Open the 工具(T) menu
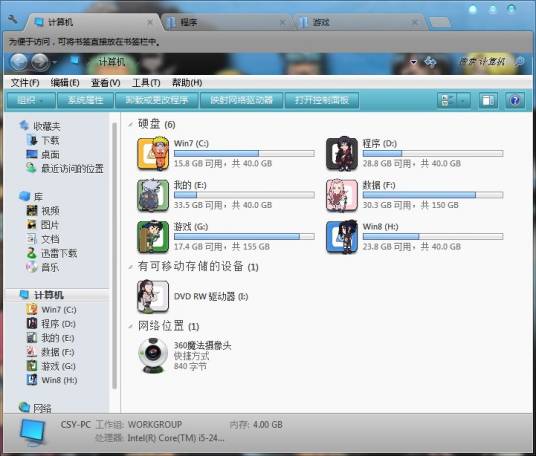 pos(146,83)
